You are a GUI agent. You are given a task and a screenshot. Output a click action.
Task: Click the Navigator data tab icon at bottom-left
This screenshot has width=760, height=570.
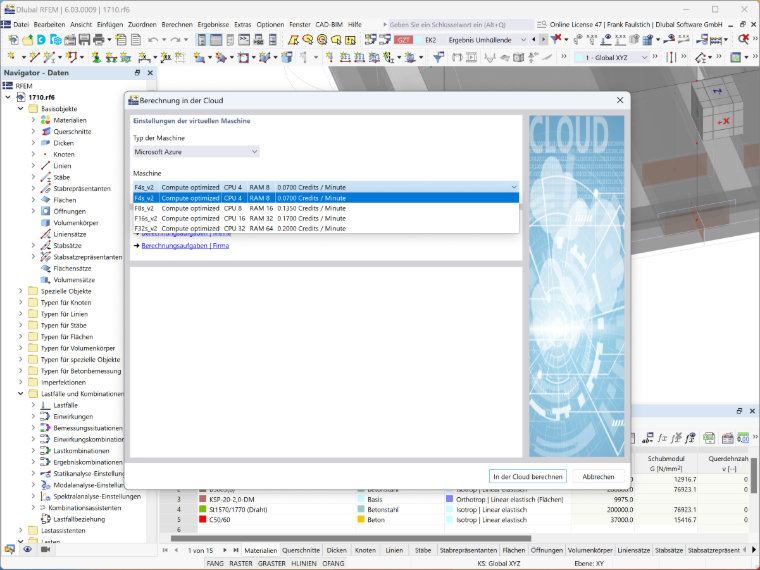coord(9,549)
